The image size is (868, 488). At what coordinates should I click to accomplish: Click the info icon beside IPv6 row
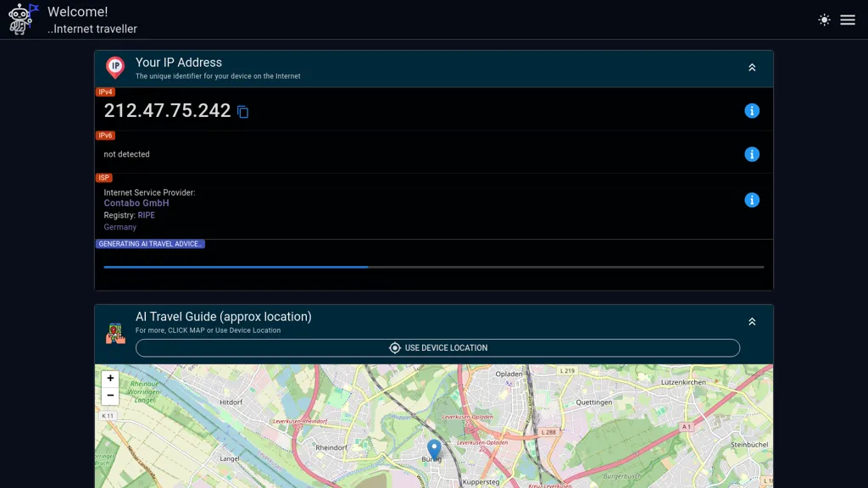[752, 154]
